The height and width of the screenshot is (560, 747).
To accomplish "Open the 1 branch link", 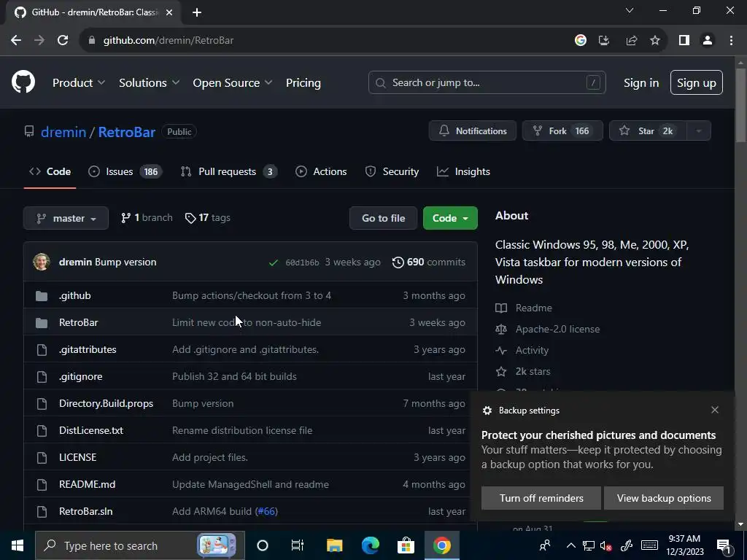I will [147, 218].
